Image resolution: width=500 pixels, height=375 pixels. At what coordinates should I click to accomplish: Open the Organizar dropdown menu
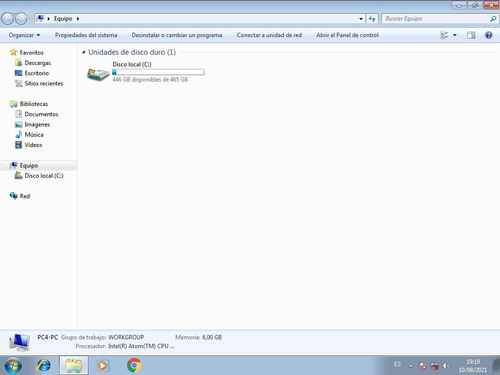click(24, 35)
